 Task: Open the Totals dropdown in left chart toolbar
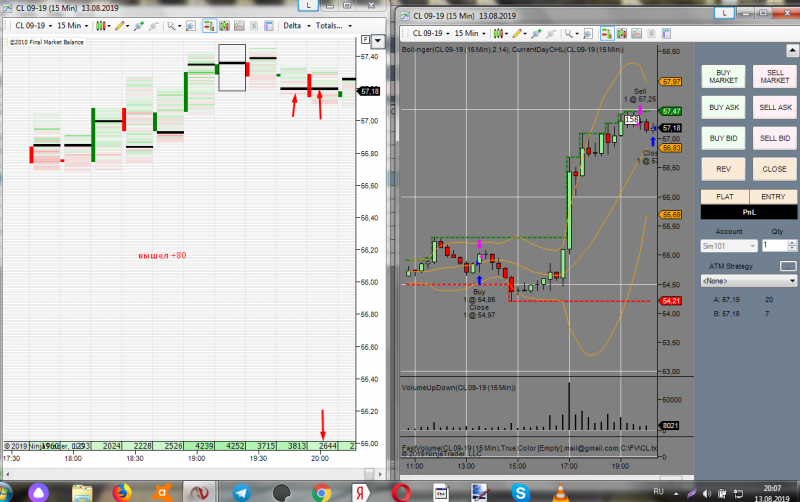[334, 26]
